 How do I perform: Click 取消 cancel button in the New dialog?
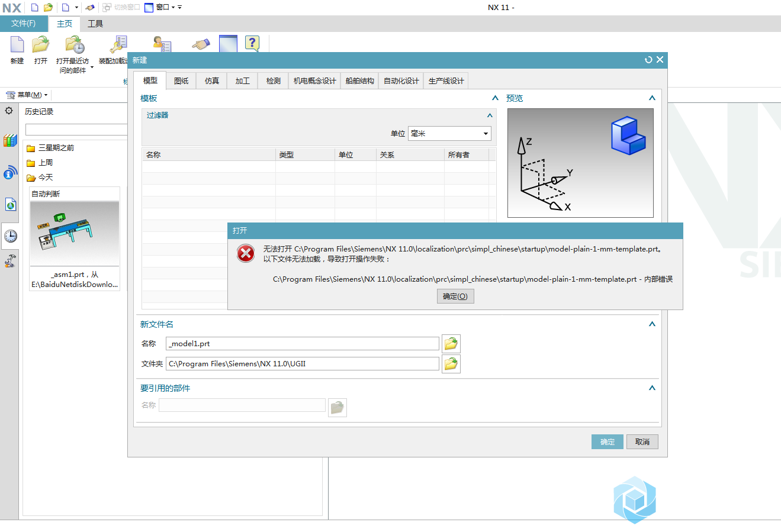(642, 442)
